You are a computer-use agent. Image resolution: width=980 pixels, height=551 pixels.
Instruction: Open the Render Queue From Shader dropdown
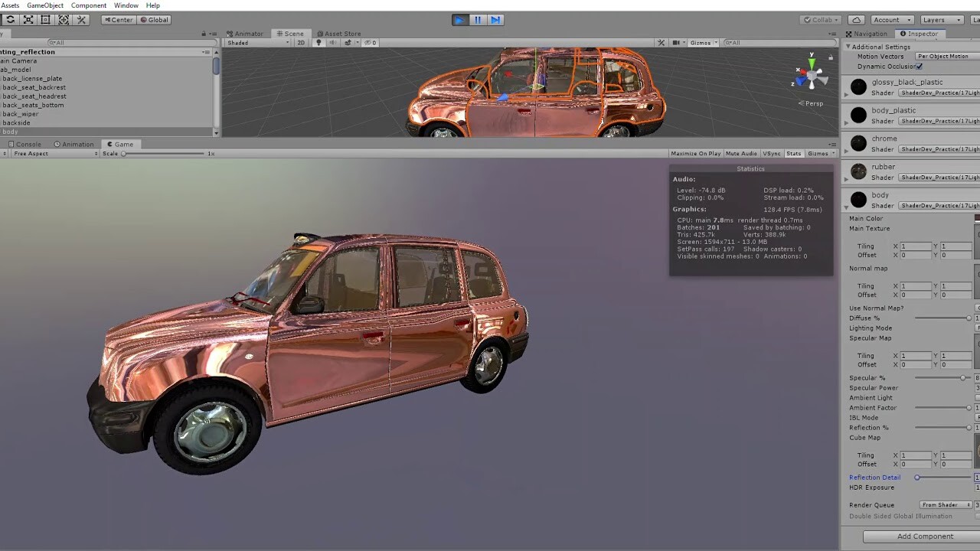point(946,504)
